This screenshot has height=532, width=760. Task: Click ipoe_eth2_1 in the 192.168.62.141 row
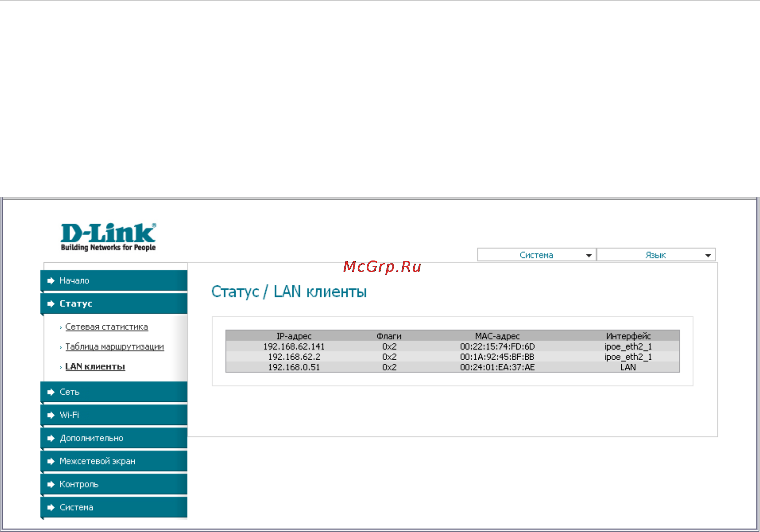click(628, 346)
